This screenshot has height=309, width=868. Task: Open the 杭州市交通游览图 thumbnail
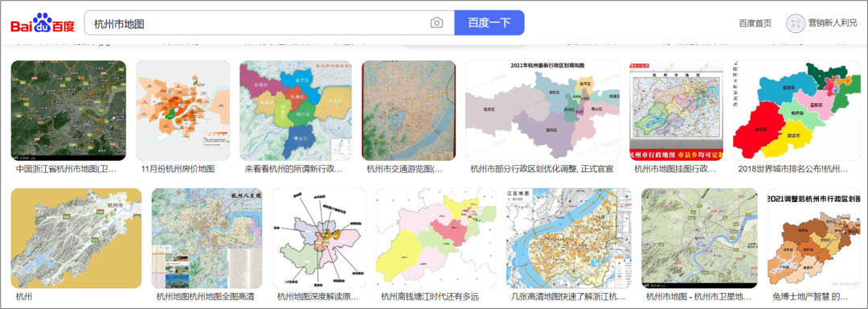[x=408, y=111]
